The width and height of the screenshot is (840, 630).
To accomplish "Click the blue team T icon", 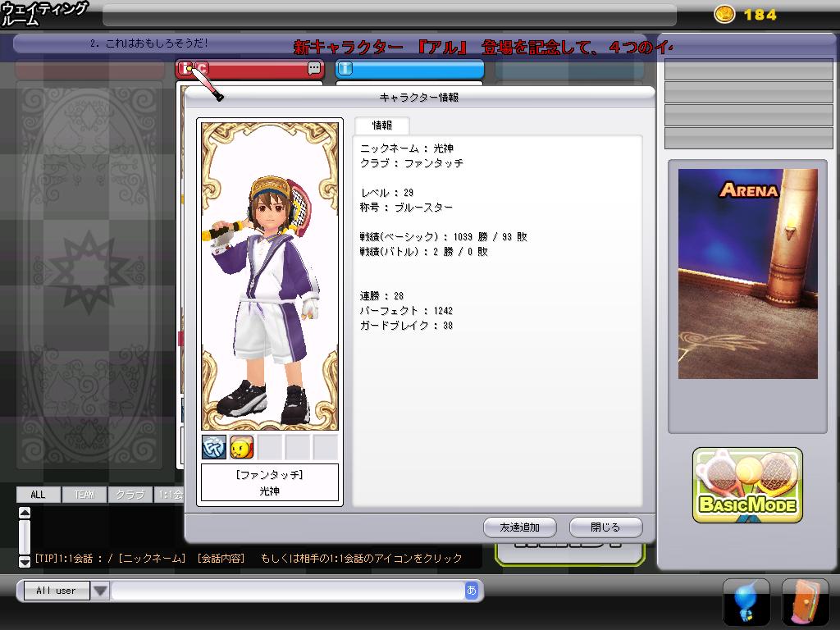I will [345, 69].
